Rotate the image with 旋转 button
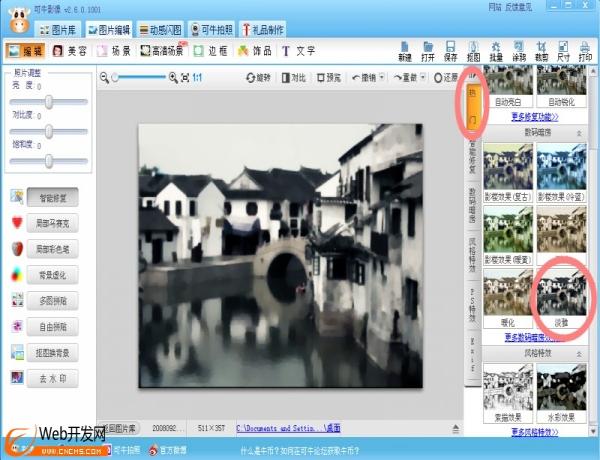Screen dimensions: 600x460 (257, 77)
